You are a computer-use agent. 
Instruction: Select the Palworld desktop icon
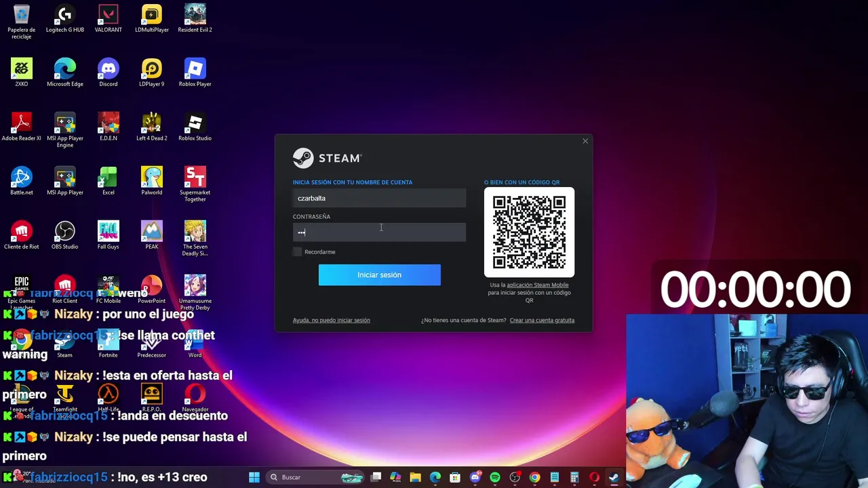[x=151, y=181]
